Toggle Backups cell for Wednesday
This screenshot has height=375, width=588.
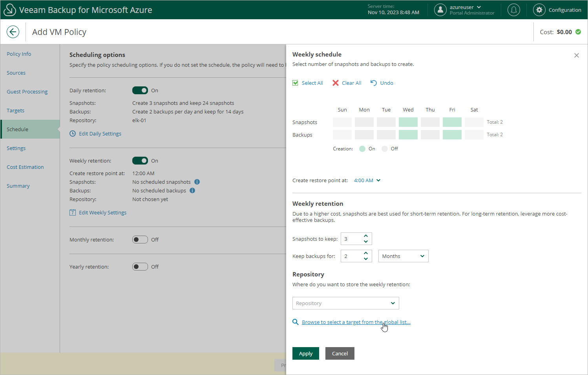tap(408, 135)
